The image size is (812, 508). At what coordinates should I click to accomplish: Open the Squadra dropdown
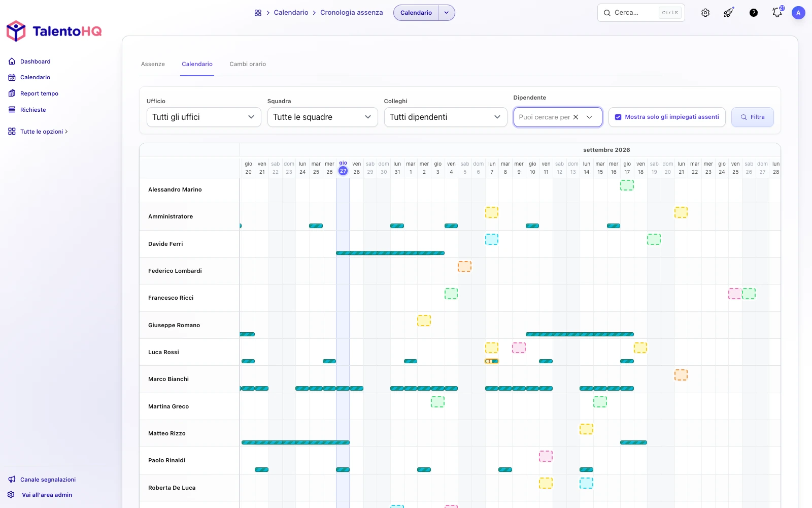[x=322, y=117]
